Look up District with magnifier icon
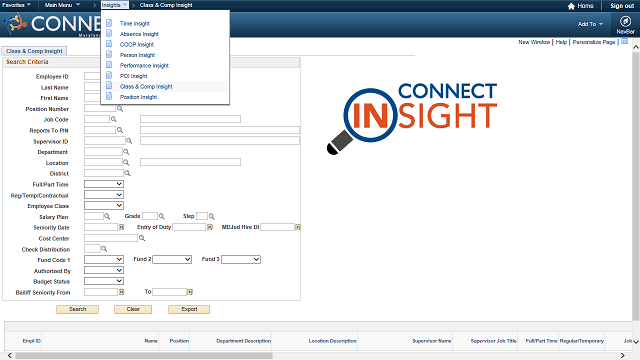This screenshot has height=360, width=640. pos(127,173)
